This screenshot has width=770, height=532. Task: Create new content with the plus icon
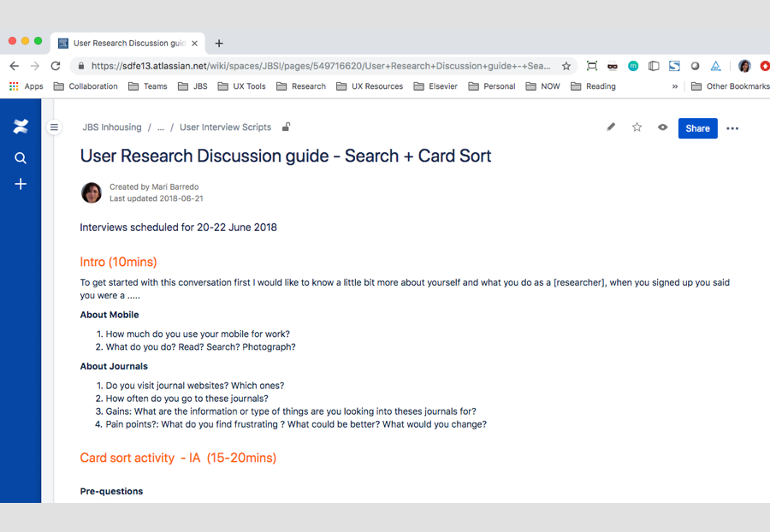21,183
